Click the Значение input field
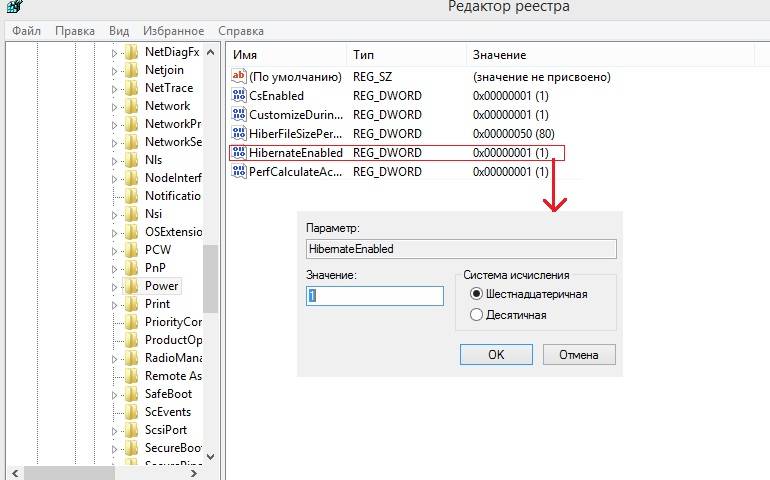This screenshot has width=770, height=480. click(x=375, y=296)
